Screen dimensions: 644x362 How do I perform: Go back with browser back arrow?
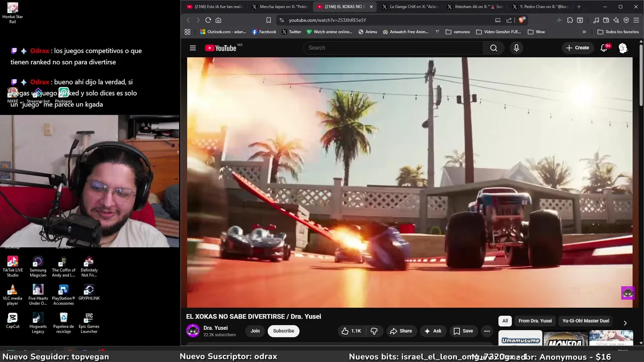click(x=188, y=20)
